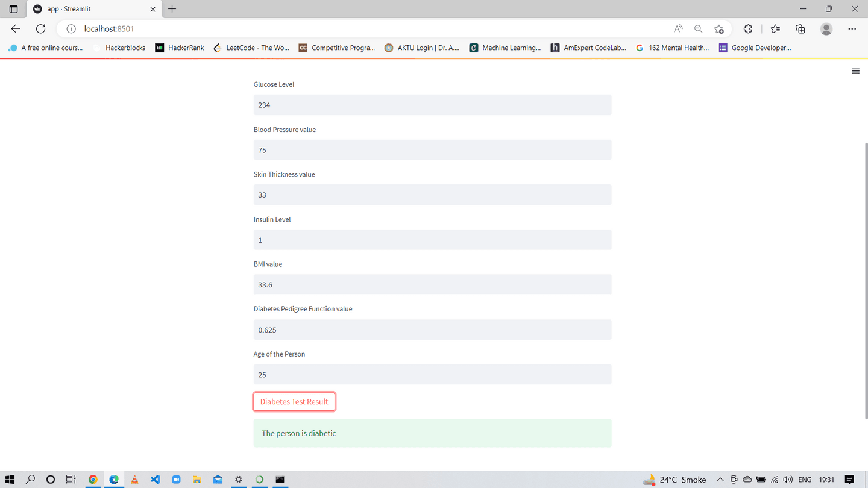Open a new browser tab
868x488 pixels.
[x=172, y=9]
